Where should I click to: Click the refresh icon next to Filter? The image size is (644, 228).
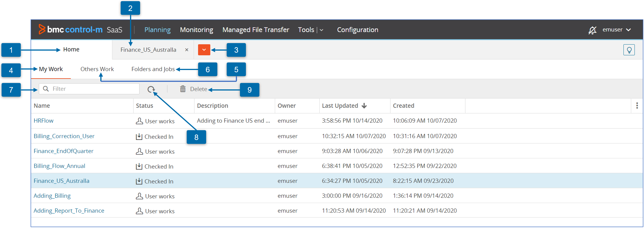[x=151, y=89]
